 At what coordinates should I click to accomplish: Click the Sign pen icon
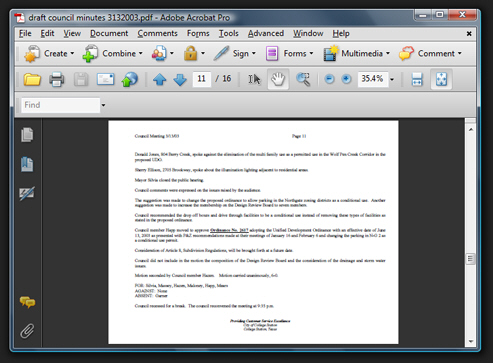[x=221, y=53]
